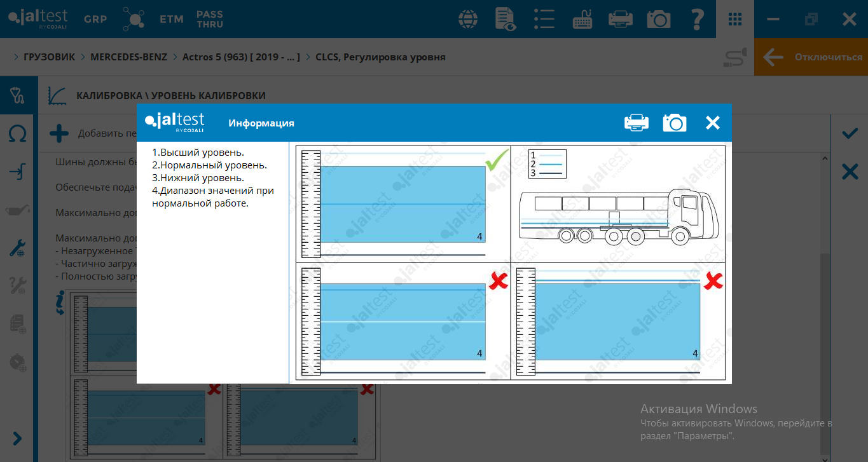Select the oil can maintenance sidebar icon
Image resolution: width=868 pixels, height=462 pixels.
coord(18,210)
